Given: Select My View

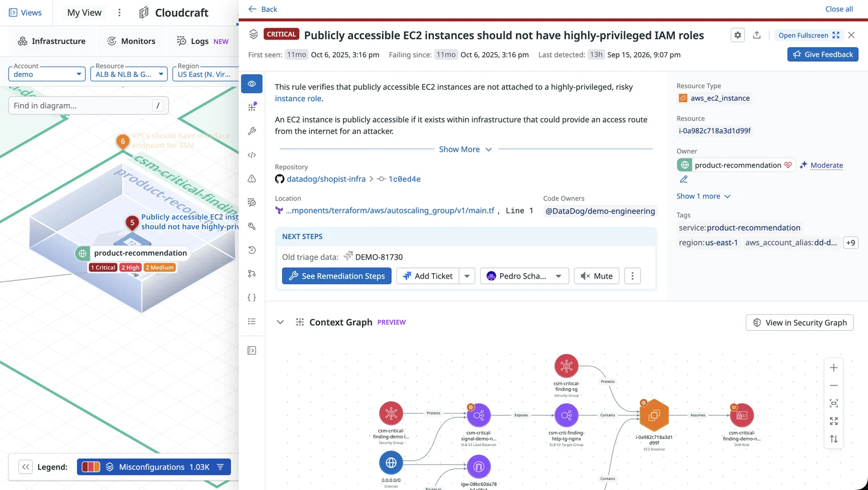Looking at the screenshot, I should tap(84, 12).
